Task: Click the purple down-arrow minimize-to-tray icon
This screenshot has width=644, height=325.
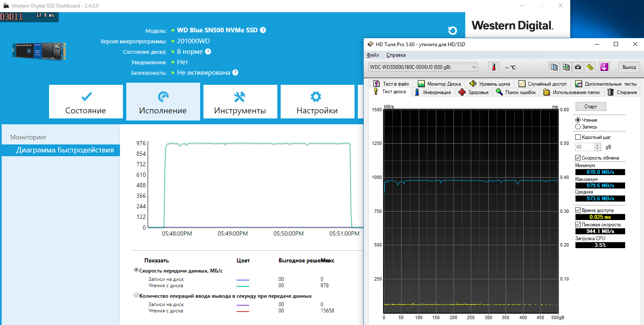Action: click(604, 67)
